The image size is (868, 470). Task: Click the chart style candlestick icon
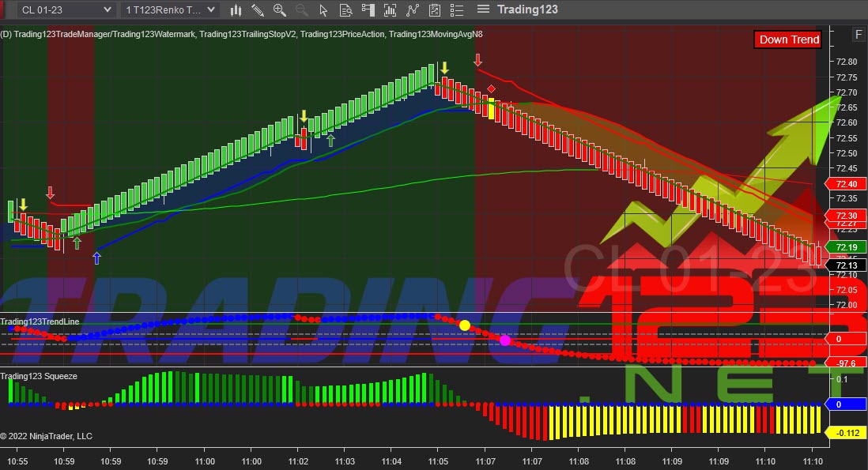pyautogui.click(x=236, y=9)
